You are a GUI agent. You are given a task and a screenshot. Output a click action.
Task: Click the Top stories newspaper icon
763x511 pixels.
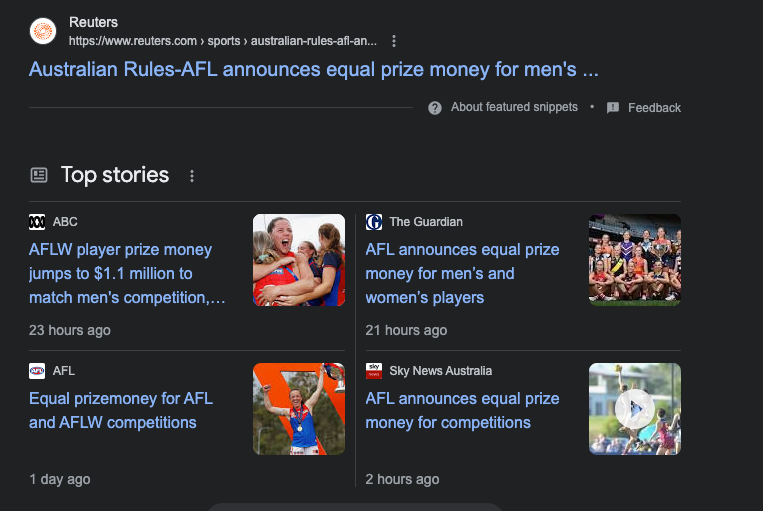[39, 175]
